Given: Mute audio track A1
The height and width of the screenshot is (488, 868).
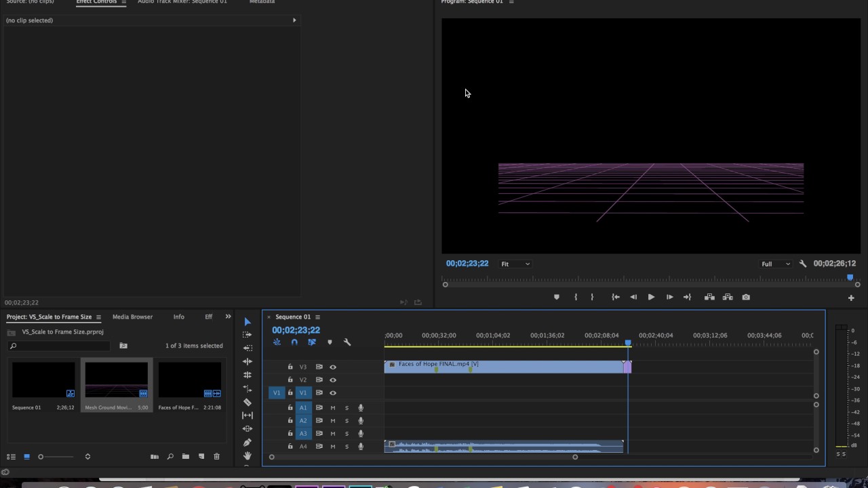Looking at the screenshot, I should (x=333, y=408).
